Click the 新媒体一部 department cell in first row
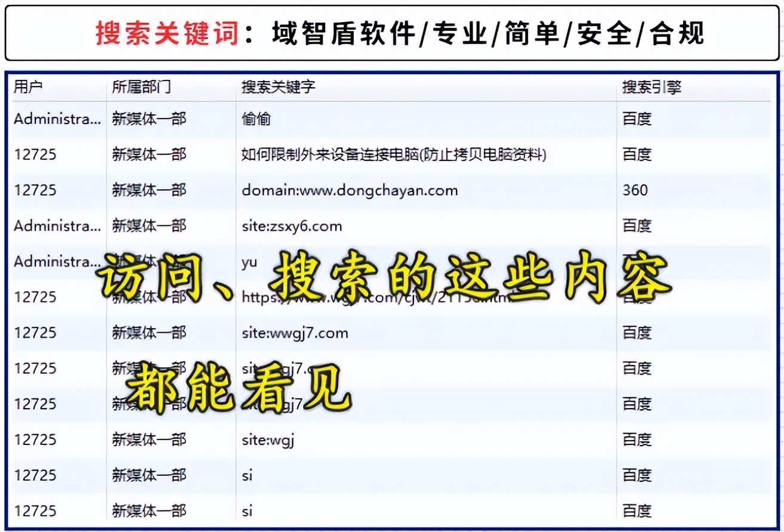This screenshot has height=532, width=784. click(148, 119)
